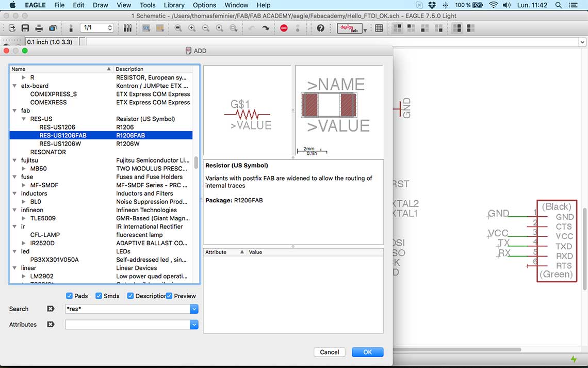This screenshot has height=368, width=588.
Task: Open the designlink dropdown arrow
Action: [x=365, y=30]
